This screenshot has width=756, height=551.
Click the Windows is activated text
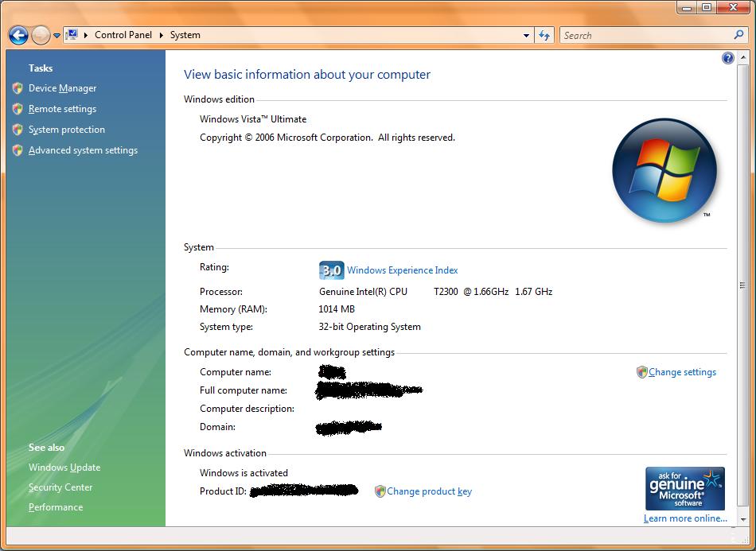point(244,473)
